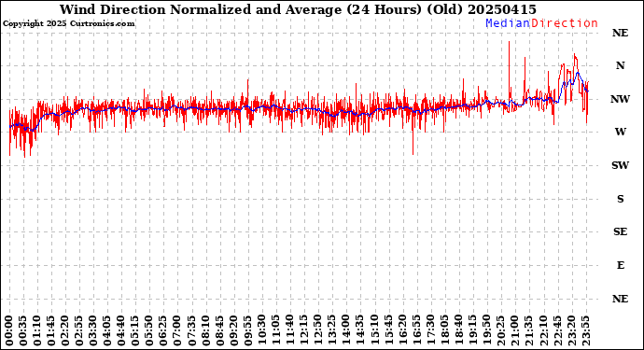
Task: Click the 03:30 time label
Action: click(x=93, y=330)
